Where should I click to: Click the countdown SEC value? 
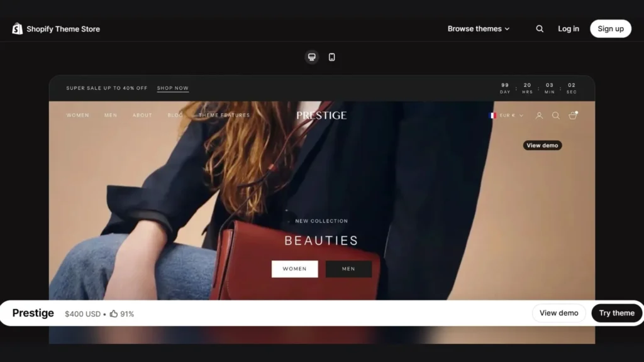[572, 85]
